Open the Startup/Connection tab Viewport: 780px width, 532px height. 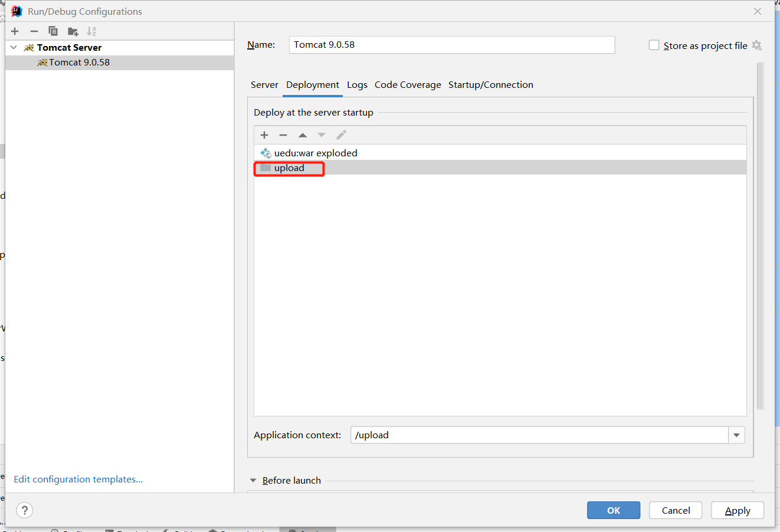point(491,85)
